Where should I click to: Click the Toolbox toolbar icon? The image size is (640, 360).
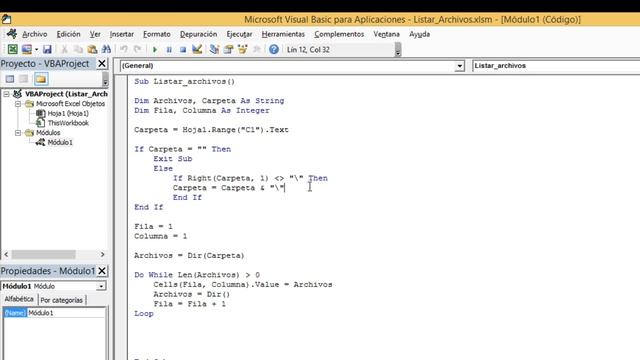tap(257, 49)
